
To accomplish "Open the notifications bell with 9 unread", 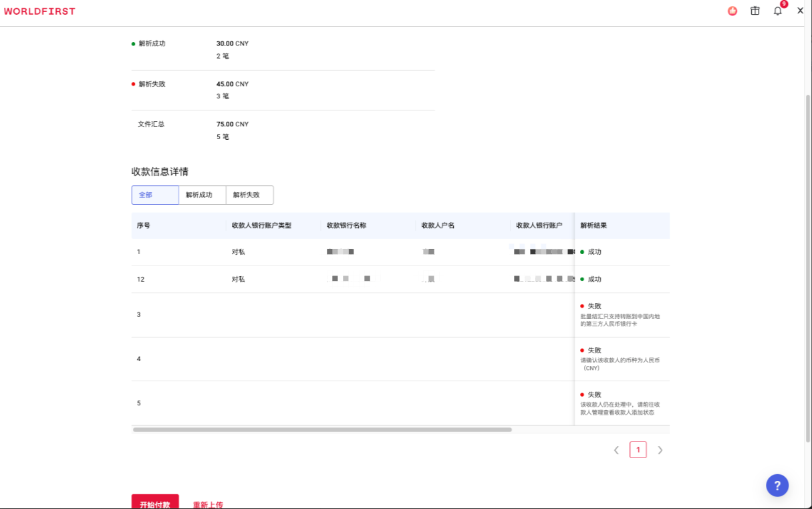I will click(x=777, y=11).
